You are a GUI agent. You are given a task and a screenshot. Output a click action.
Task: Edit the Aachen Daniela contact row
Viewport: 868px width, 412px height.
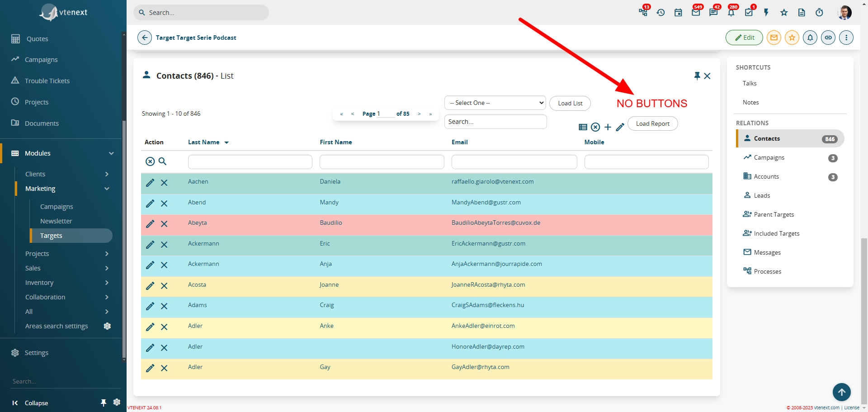(x=150, y=183)
